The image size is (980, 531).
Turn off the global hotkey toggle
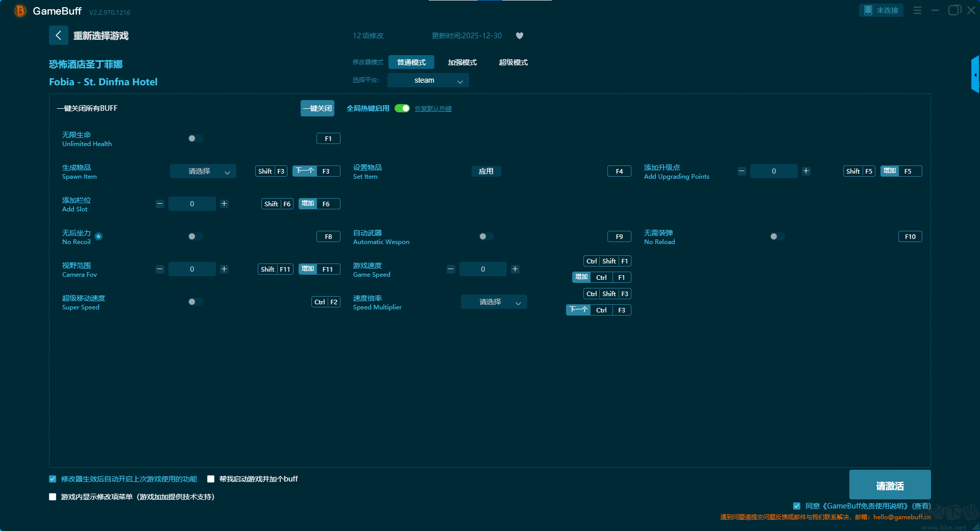402,108
